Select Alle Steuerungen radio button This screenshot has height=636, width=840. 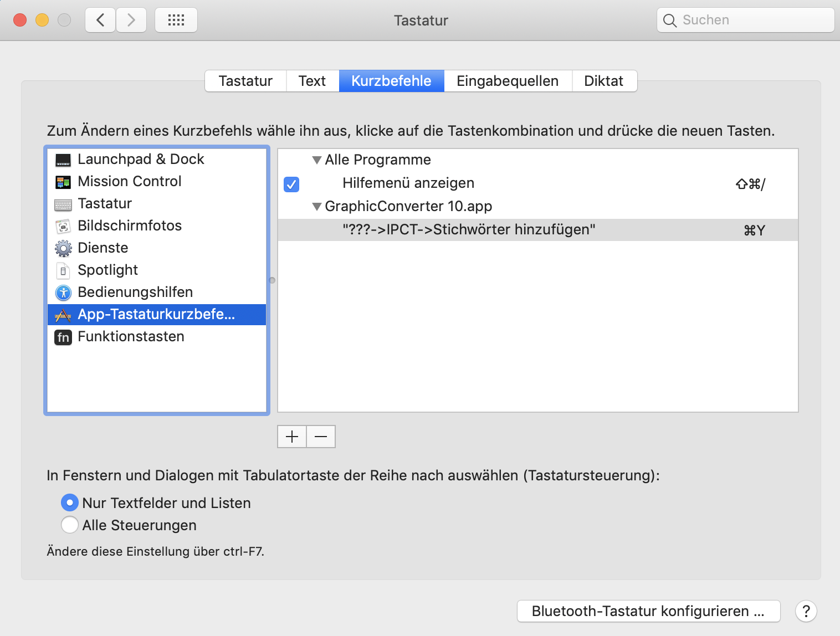pyautogui.click(x=69, y=525)
